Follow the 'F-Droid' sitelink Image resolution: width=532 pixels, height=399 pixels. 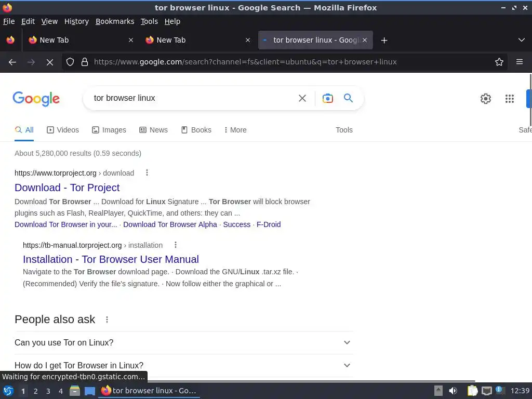(x=269, y=224)
